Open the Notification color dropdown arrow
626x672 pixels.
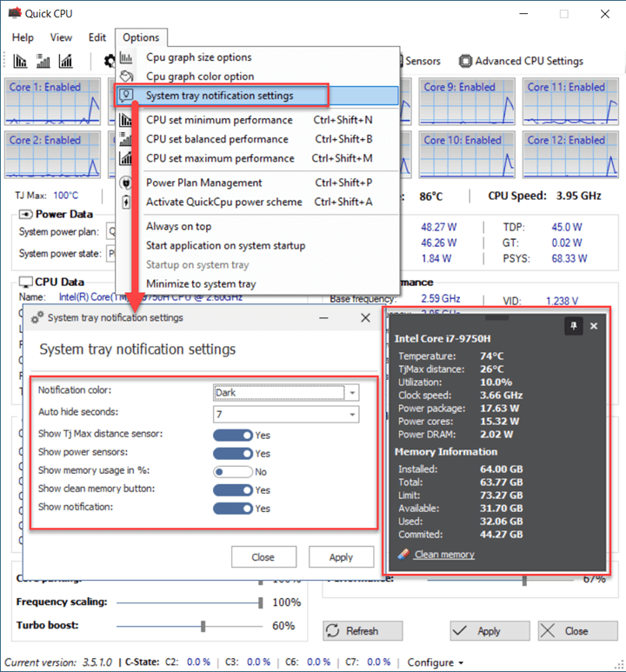point(352,393)
